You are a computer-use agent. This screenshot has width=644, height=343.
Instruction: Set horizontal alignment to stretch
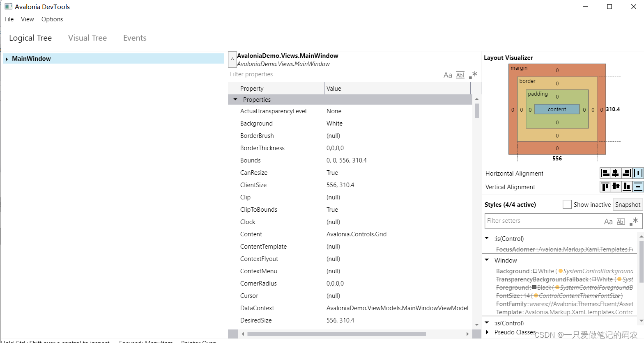tap(637, 173)
